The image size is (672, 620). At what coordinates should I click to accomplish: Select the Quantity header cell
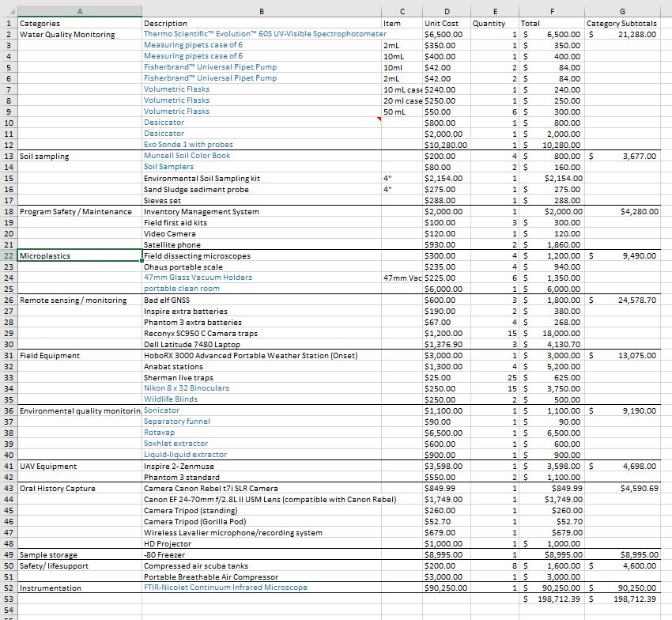[x=495, y=23]
